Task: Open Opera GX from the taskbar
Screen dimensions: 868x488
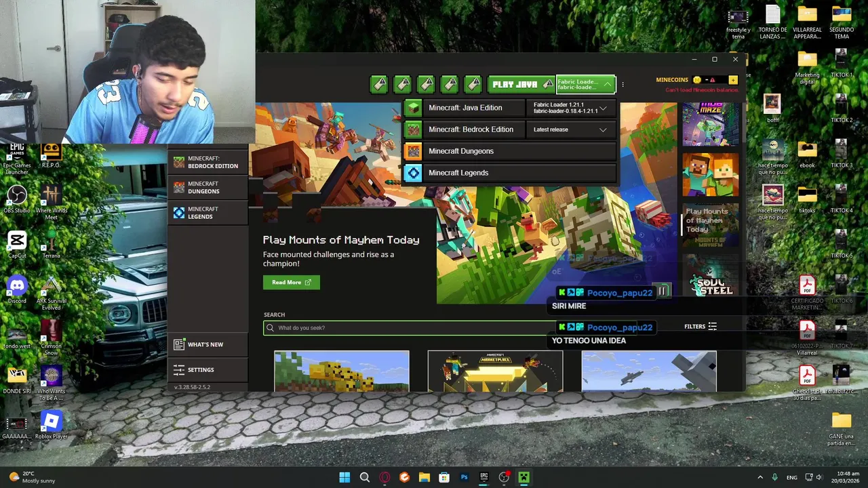Action: point(384,477)
